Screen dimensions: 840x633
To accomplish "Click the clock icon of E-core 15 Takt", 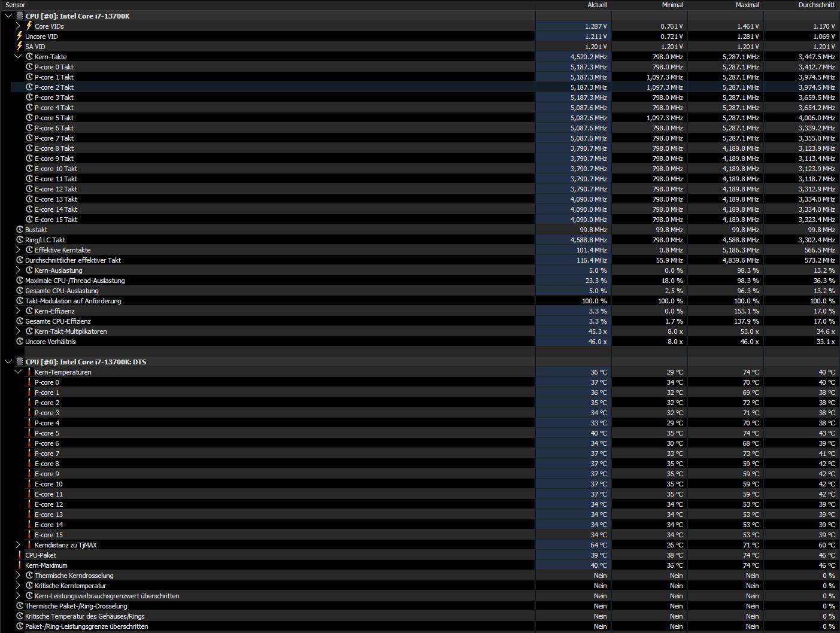I will click(x=29, y=220).
